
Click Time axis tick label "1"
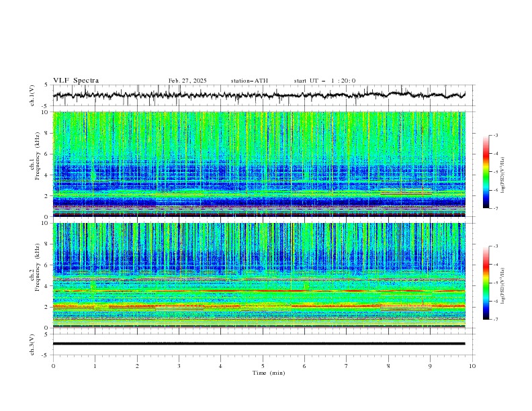(x=95, y=366)
